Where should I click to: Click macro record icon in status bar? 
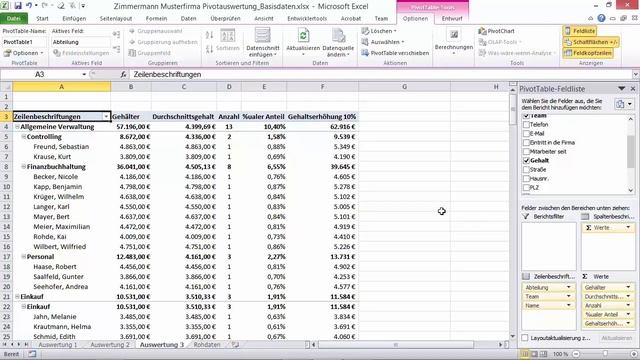[x=32, y=354]
